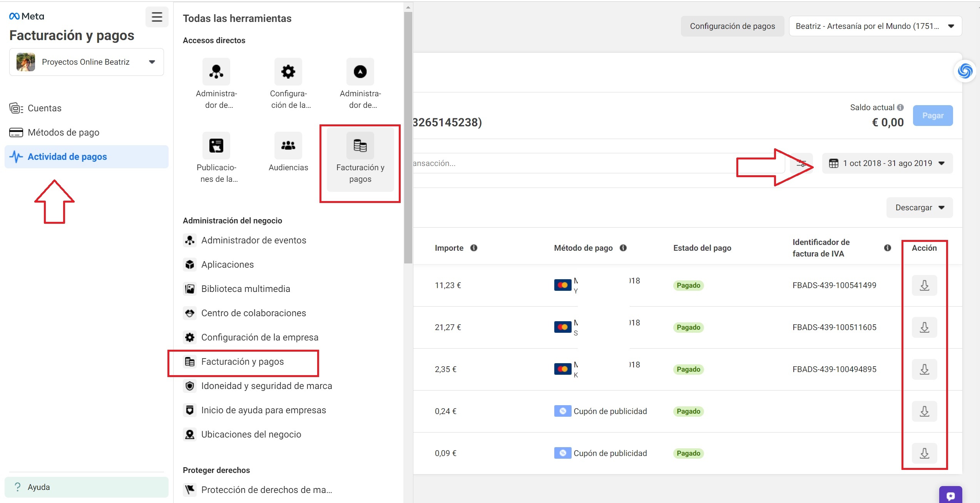Open Biblioteca multimedia tool
Viewport: 980px width, 503px height.
[245, 289]
